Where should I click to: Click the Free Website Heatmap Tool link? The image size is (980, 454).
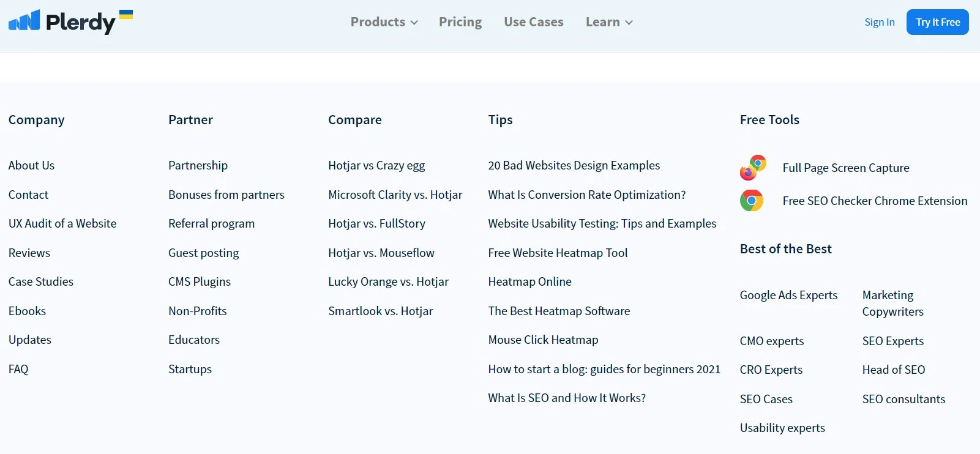coord(558,253)
